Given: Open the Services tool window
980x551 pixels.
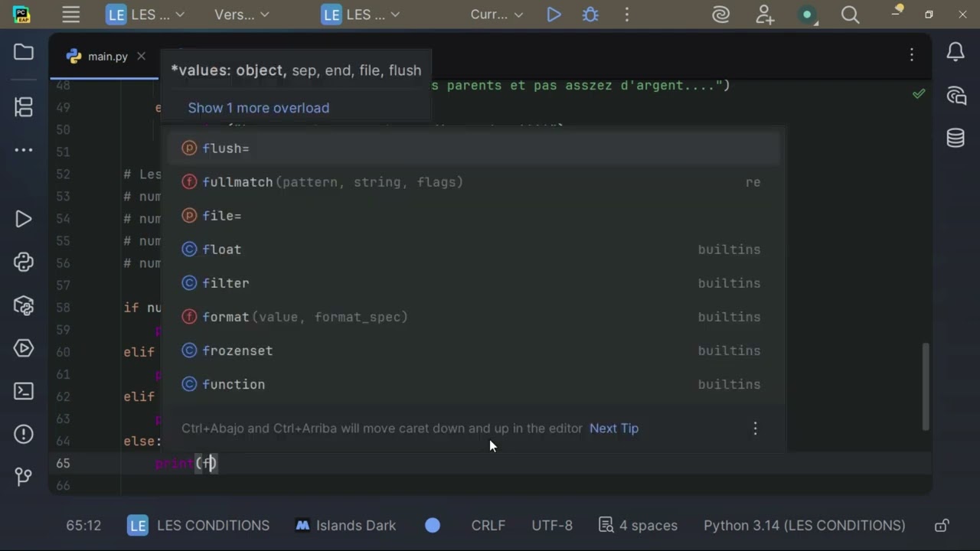Looking at the screenshot, I should (x=24, y=348).
